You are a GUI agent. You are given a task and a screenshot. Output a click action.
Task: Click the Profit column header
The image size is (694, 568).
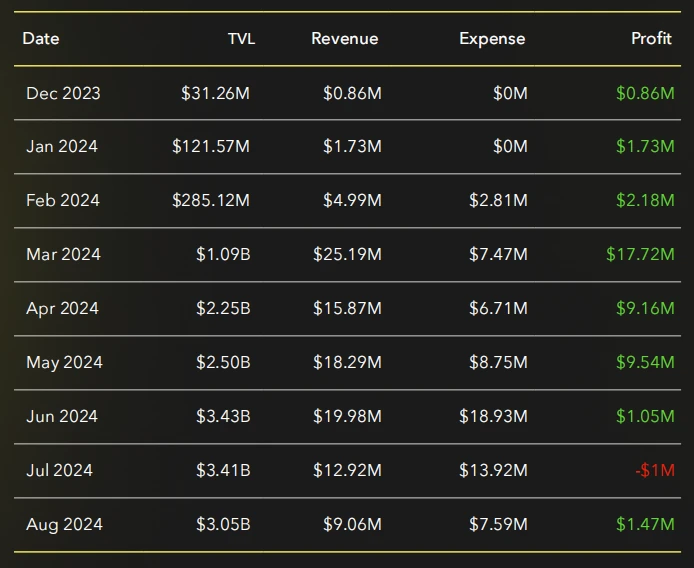point(651,39)
